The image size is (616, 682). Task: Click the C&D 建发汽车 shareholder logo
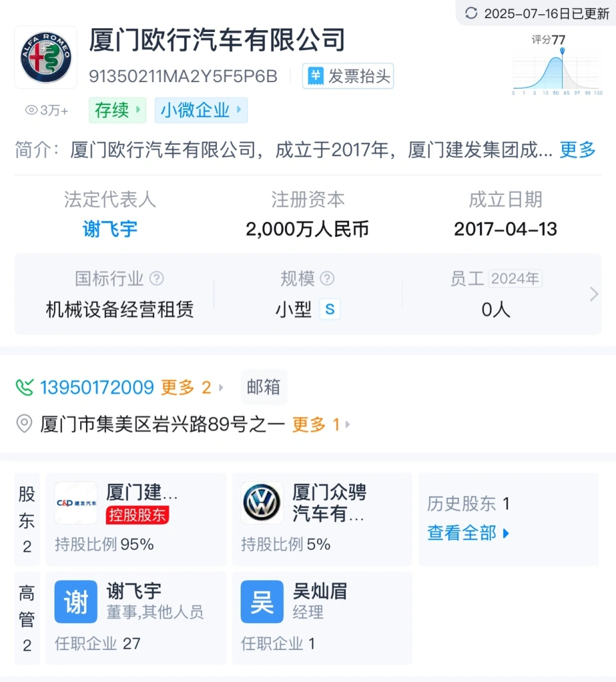pyautogui.click(x=76, y=503)
